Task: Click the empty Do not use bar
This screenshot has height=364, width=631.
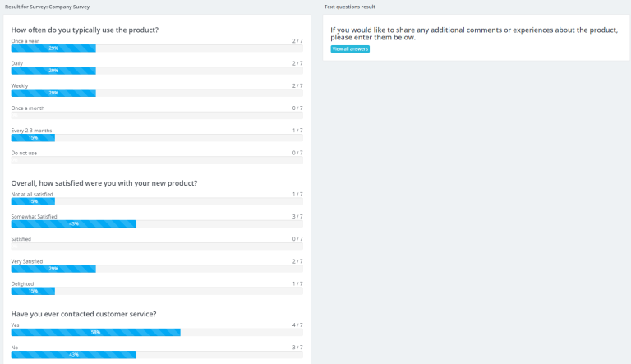Action: pos(157,160)
